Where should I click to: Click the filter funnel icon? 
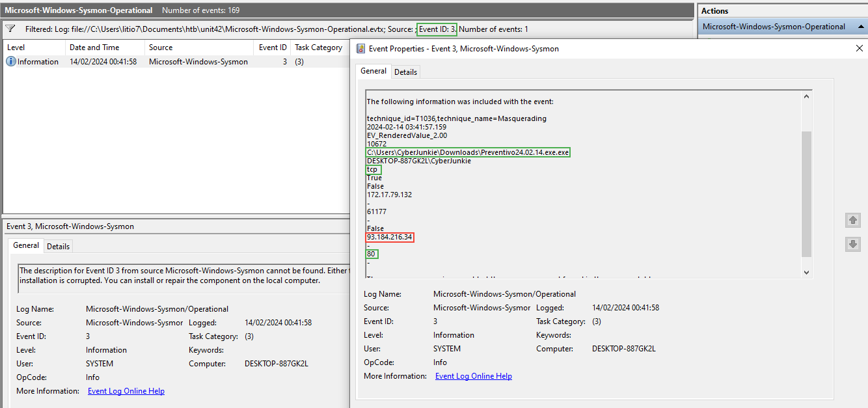point(10,29)
